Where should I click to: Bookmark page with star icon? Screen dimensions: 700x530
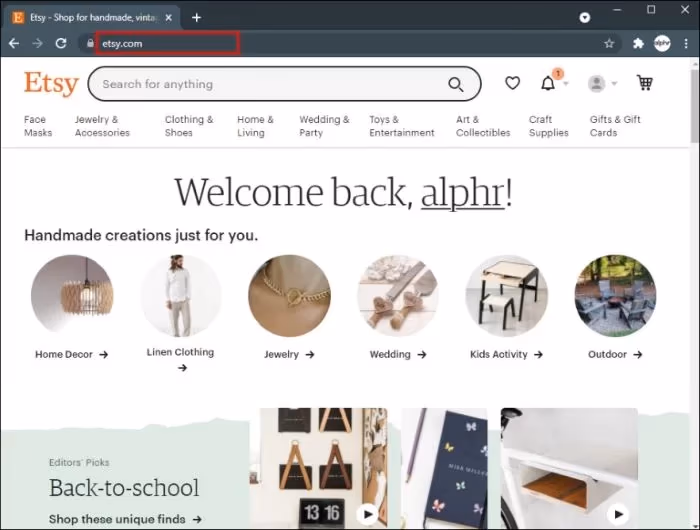pyautogui.click(x=609, y=43)
